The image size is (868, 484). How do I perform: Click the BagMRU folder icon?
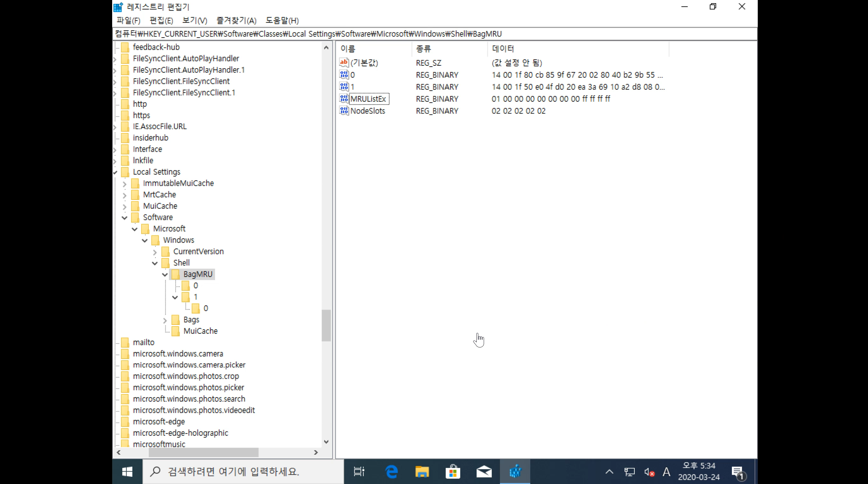176,274
